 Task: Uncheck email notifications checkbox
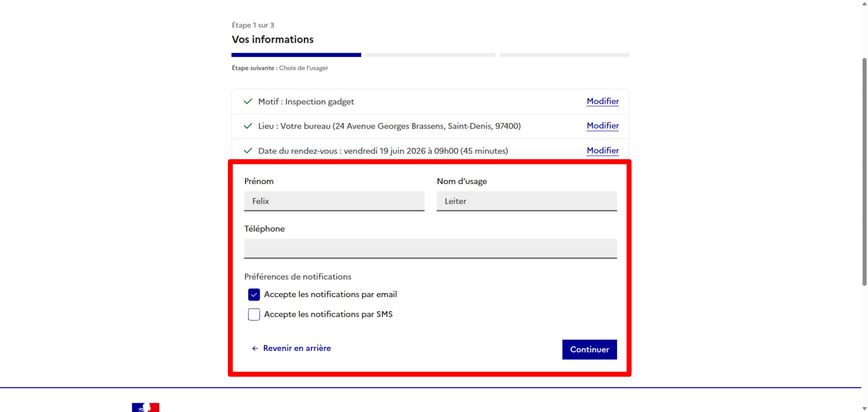point(254,295)
